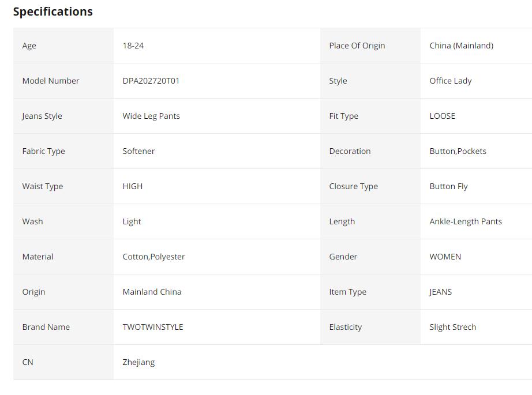Select the Brand Name value TWOTWINSTYLE
The height and width of the screenshot is (395, 532).
[152, 327]
